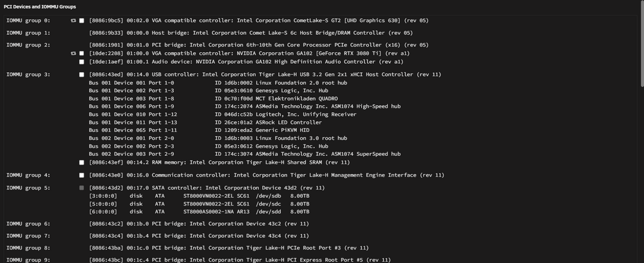The height and width of the screenshot is (263, 644).
Task: Select the Tiger Lake-H USB 3.2 xHCI controller checkbox
Action: (x=82, y=75)
